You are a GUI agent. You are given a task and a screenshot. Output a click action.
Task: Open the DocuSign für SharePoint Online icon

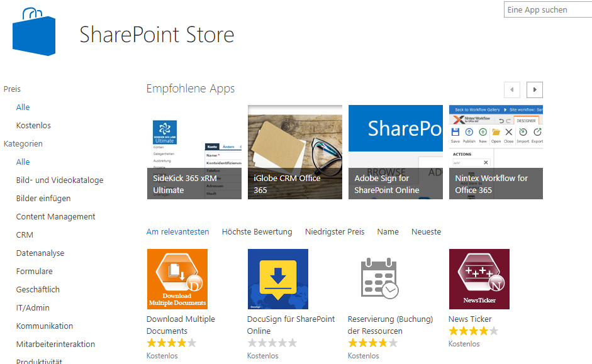[277, 279]
